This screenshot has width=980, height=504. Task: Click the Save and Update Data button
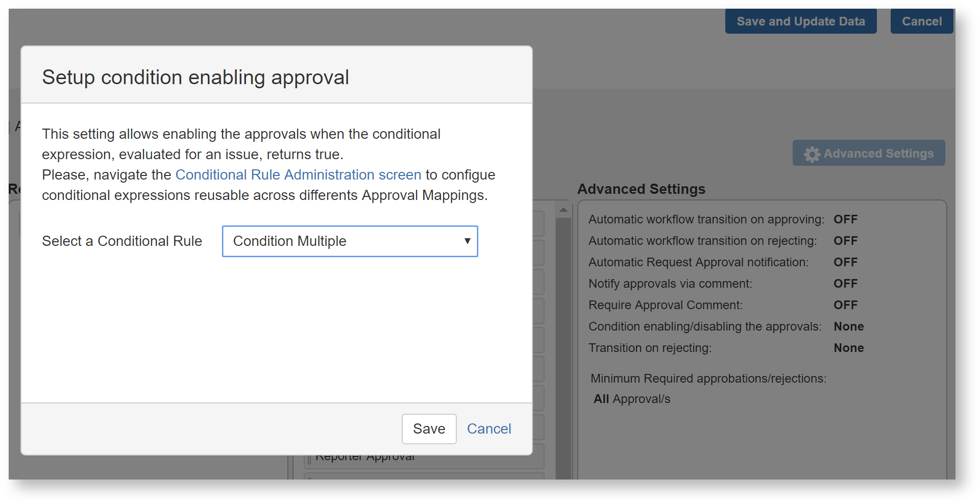[x=800, y=21]
